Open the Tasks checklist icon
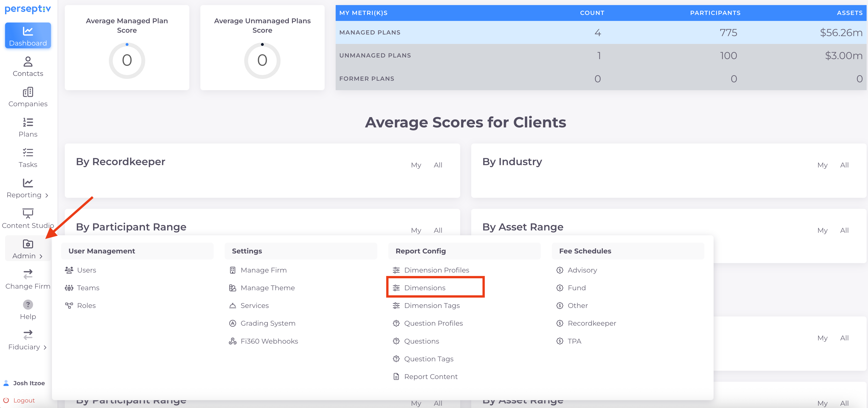The image size is (868, 408). (28, 153)
